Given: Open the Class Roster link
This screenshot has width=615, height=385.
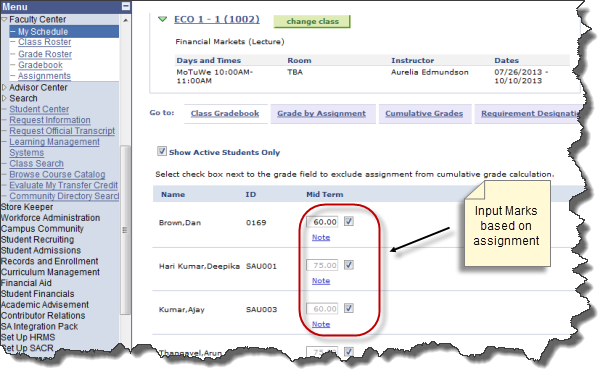Looking at the screenshot, I should (x=45, y=42).
